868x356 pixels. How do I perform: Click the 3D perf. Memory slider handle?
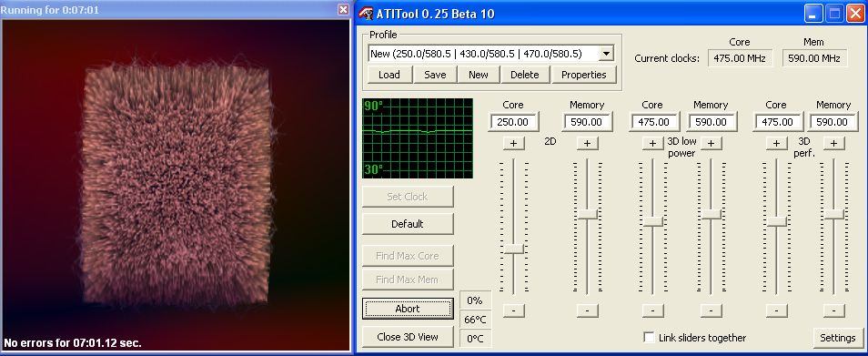coord(833,214)
